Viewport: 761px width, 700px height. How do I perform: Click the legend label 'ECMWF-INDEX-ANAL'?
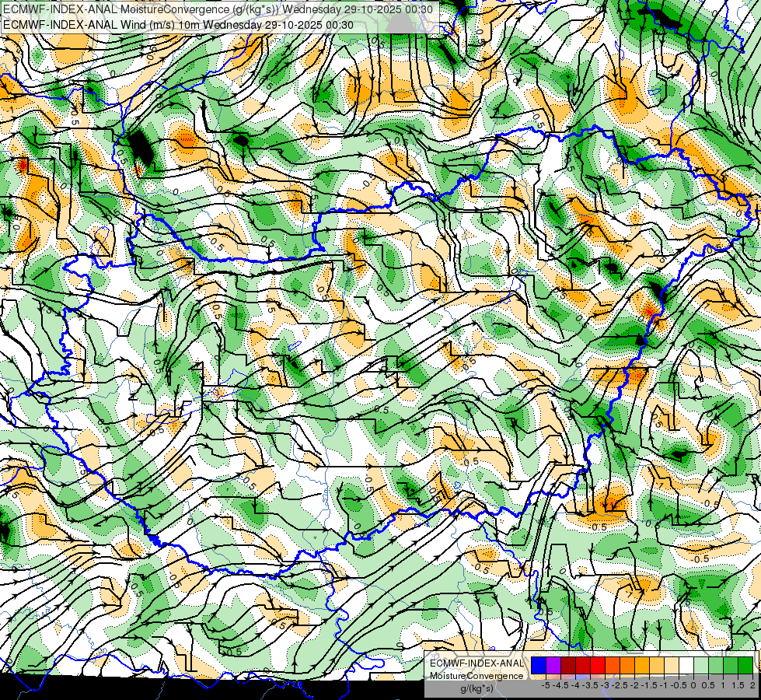[x=476, y=663]
